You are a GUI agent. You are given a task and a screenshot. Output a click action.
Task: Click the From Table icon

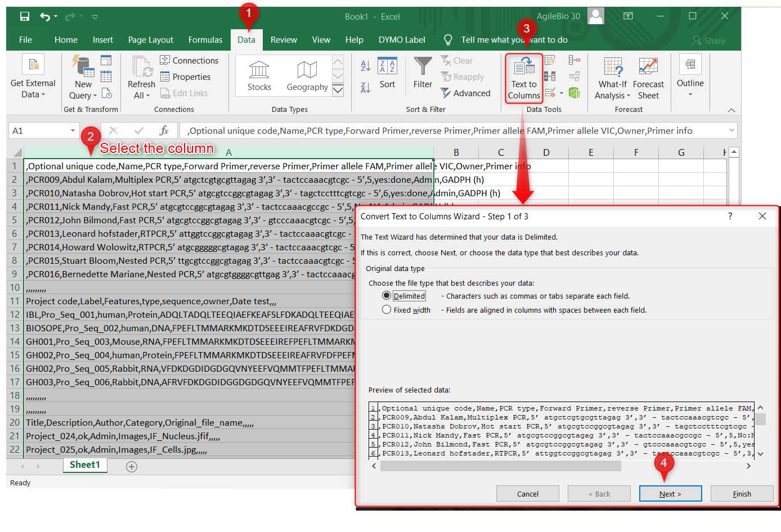(x=106, y=77)
